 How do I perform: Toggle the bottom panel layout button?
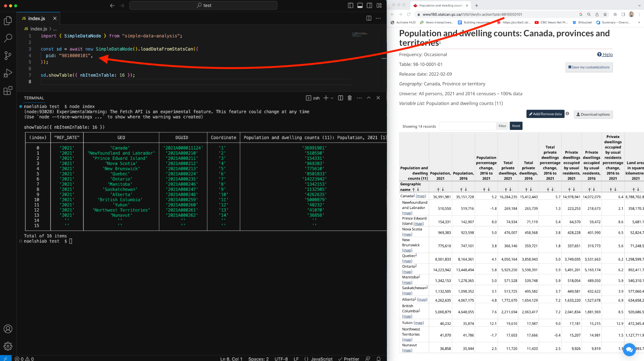(x=360, y=5)
